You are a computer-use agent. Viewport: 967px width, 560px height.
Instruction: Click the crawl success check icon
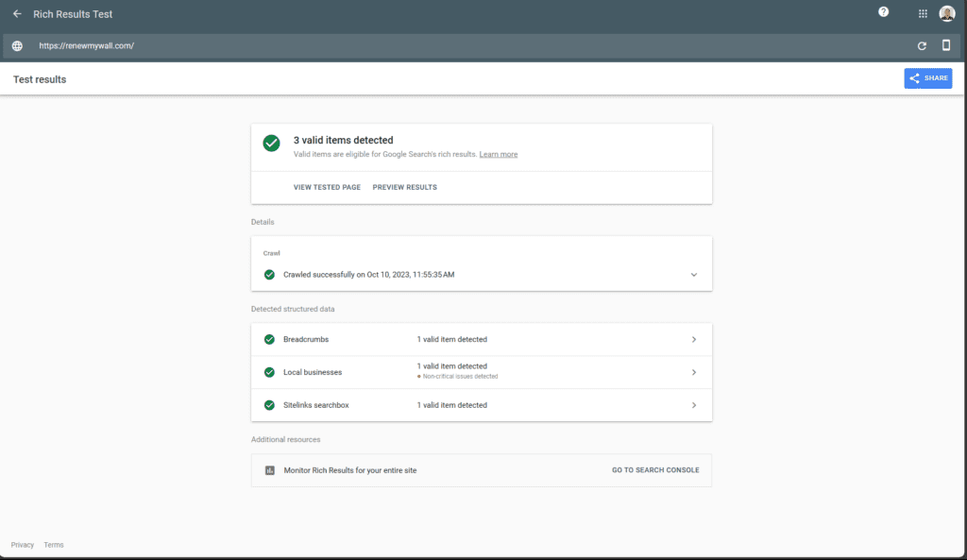(x=269, y=275)
